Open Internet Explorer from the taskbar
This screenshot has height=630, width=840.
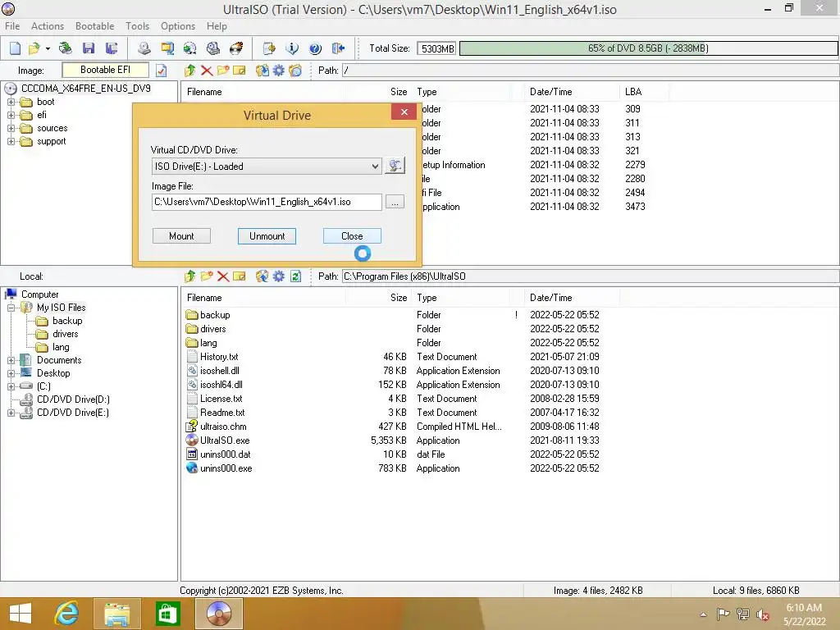coord(67,614)
